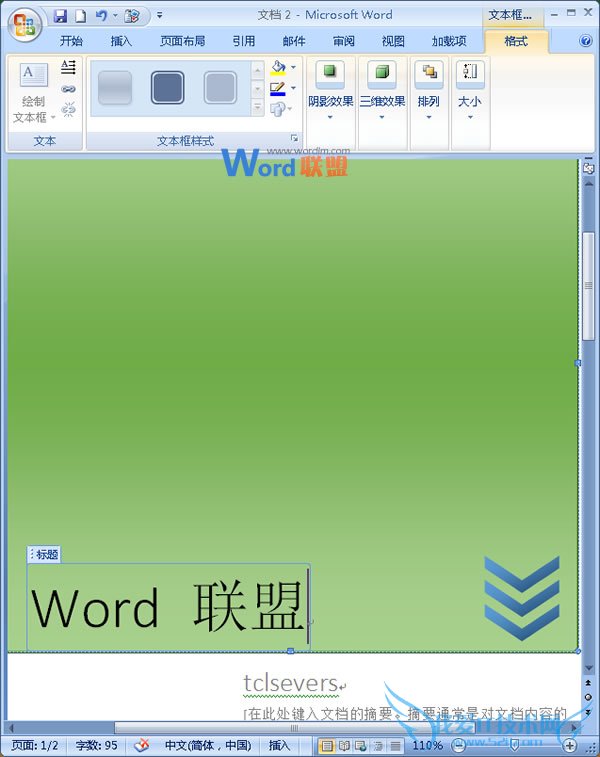Click the blue chevron arrows graphic
Image resolution: width=600 pixels, height=757 pixels.
pos(522,599)
